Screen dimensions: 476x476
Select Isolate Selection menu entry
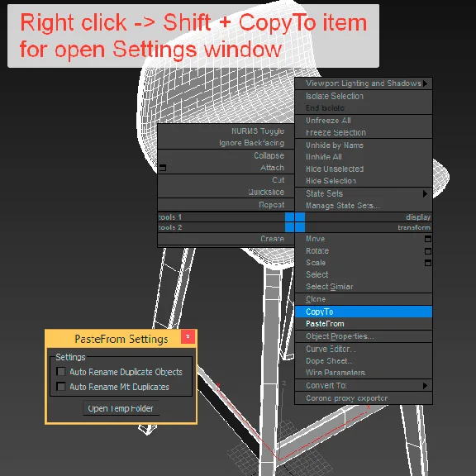[x=364, y=96]
